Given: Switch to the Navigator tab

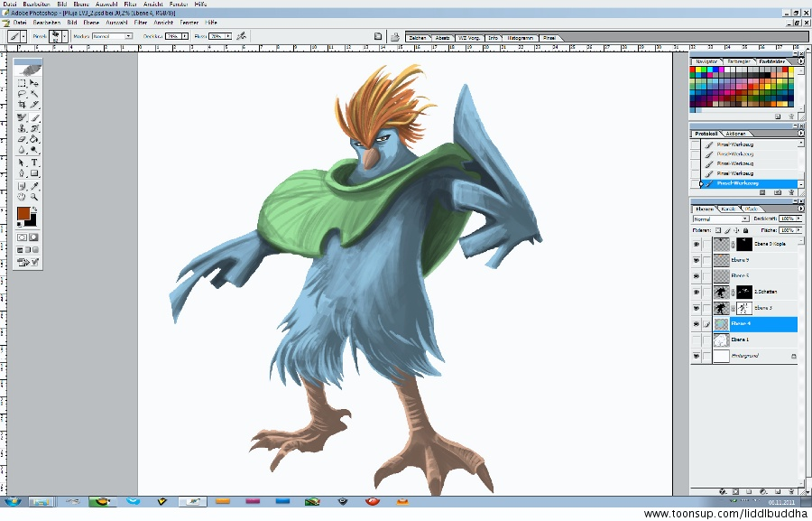Looking at the screenshot, I should (x=706, y=61).
